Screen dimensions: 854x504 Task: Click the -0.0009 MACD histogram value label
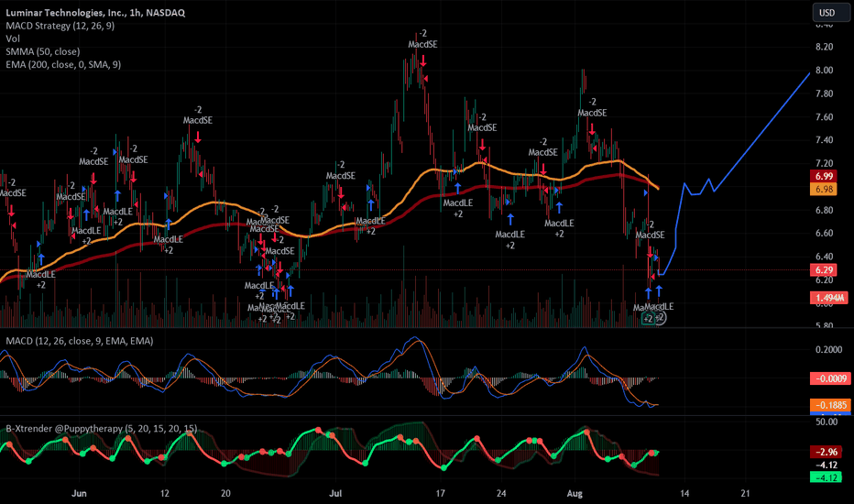coord(830,378)
